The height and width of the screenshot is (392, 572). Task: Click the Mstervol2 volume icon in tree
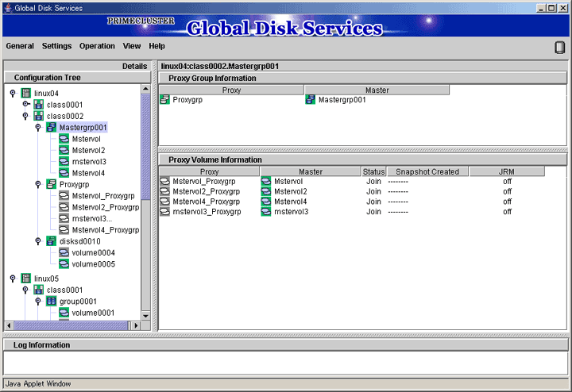tap(64, 150)
